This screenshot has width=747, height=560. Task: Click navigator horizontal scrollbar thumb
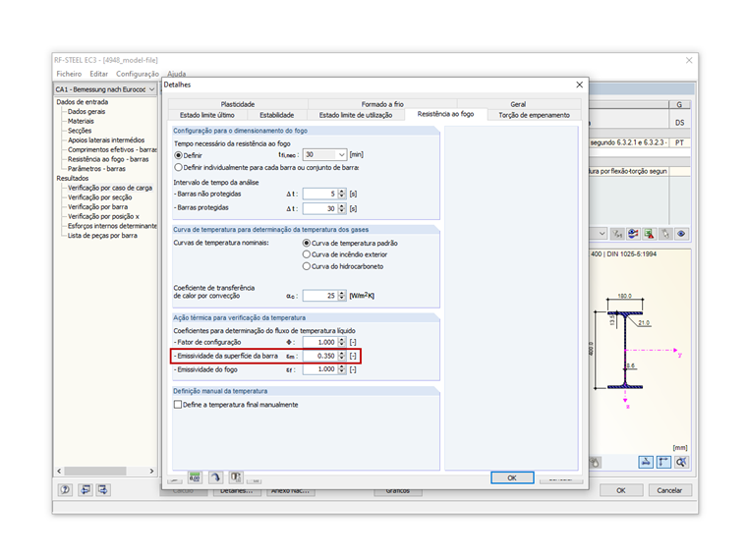coord(95,471)
